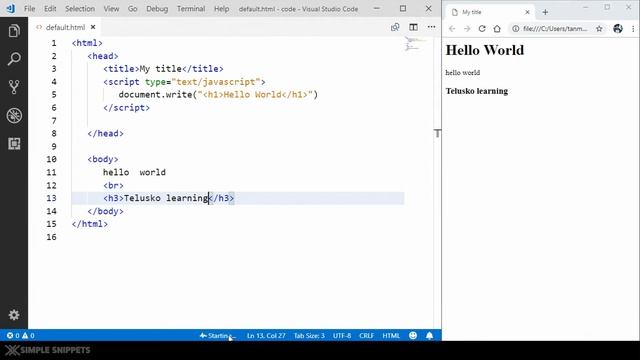The width and height of the screenshot is (640, 360).
Task: Open the Explorer view in activity bar
Action: (x=14, y=31)
